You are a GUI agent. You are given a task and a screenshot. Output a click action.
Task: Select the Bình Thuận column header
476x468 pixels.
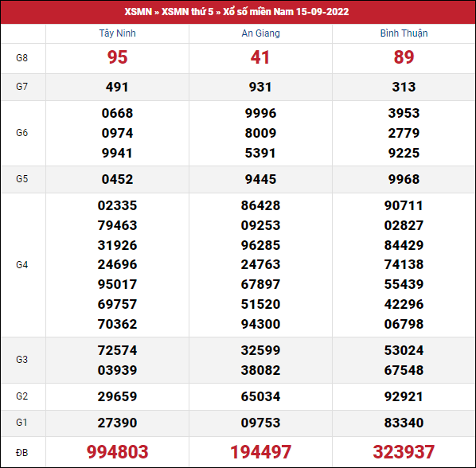[404, 33]
